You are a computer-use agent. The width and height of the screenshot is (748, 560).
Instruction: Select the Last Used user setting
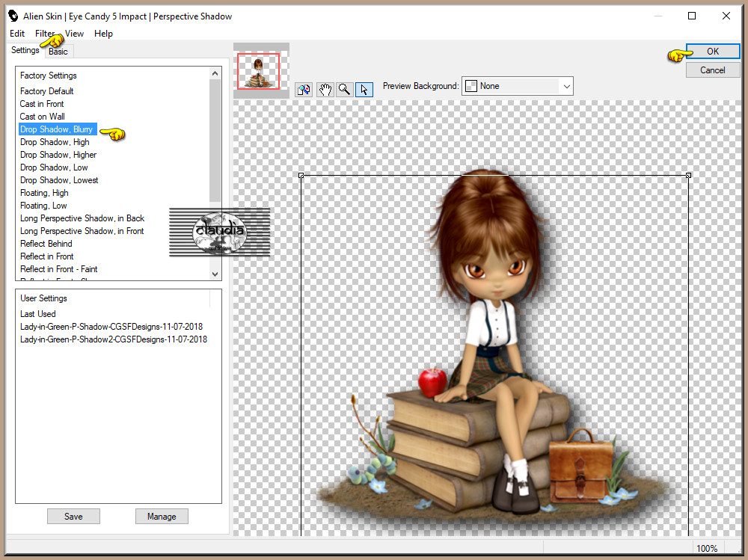[38, 314]
